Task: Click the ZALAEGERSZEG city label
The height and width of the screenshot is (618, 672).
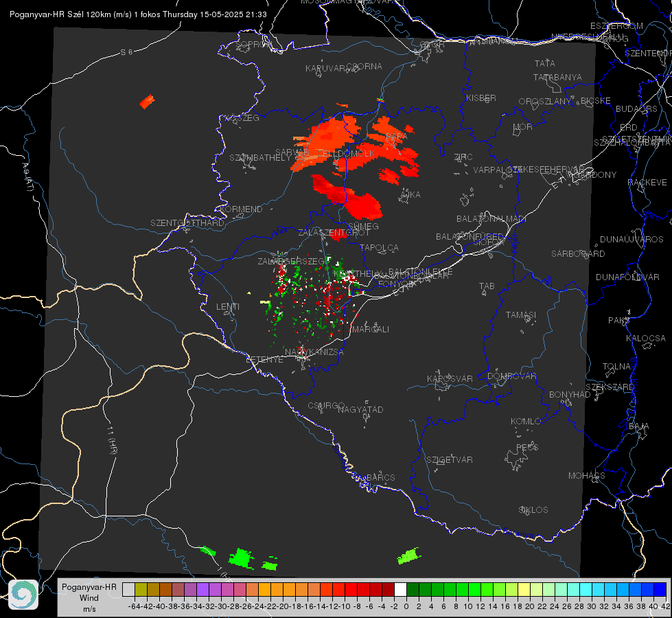Action: [291, 261]
